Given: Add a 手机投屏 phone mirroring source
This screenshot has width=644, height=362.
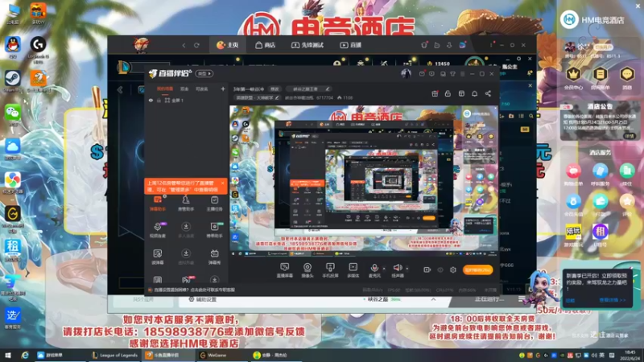Looking at the screenshot, I should click(x=330, y=270).
